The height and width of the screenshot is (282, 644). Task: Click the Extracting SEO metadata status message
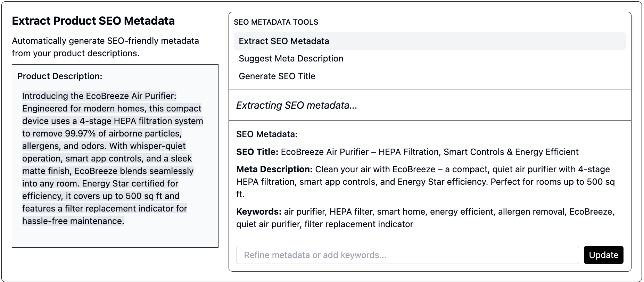click(x=297, y=105)
